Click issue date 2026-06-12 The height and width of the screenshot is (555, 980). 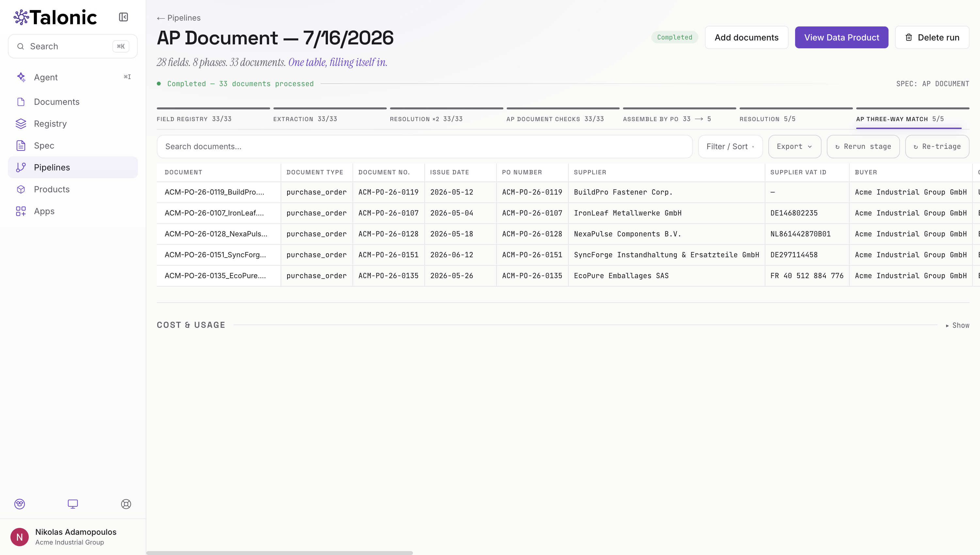[451, 255]
